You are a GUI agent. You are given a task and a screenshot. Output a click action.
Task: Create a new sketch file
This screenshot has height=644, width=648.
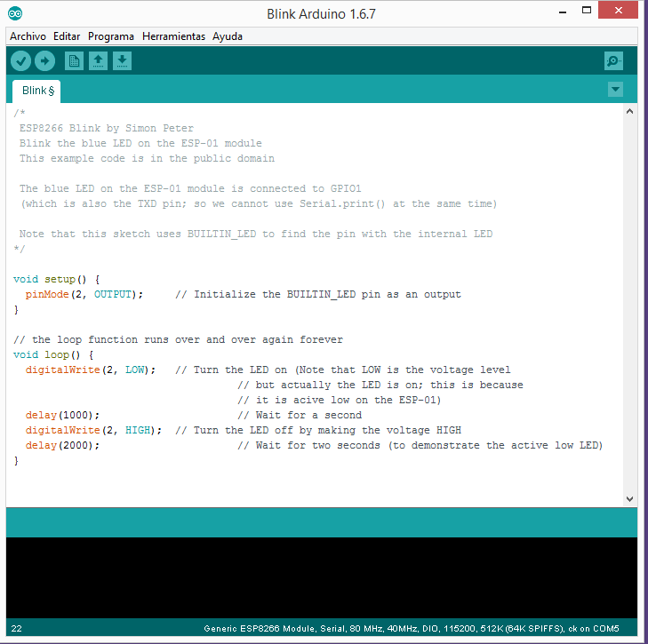tap(74, 61)
